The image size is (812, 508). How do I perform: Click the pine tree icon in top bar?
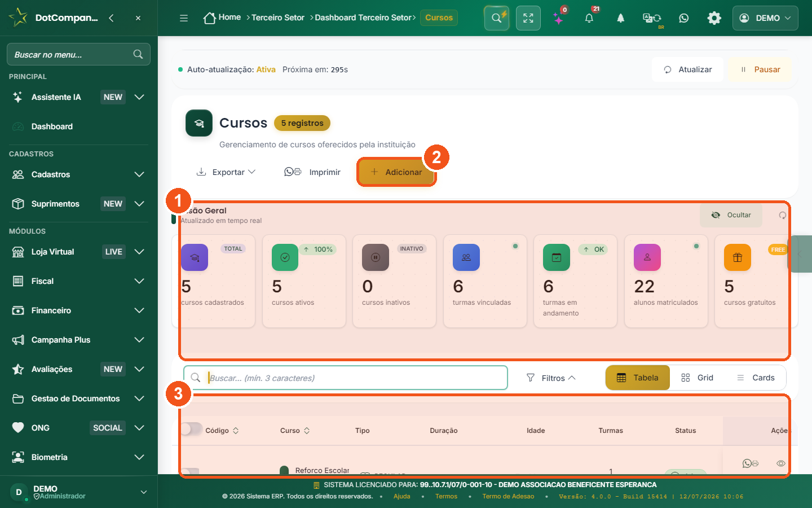point(621,18)
